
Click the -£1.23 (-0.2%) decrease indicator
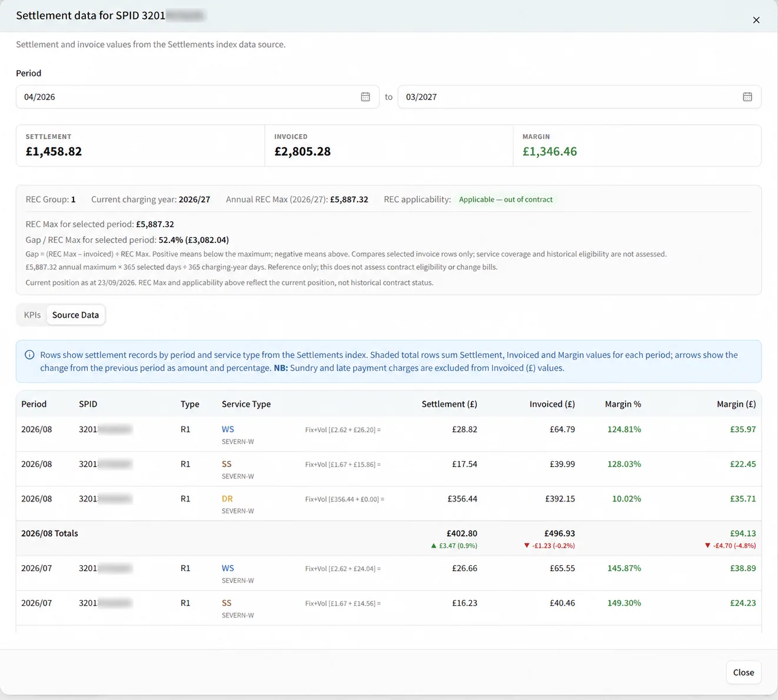[549, 546]
